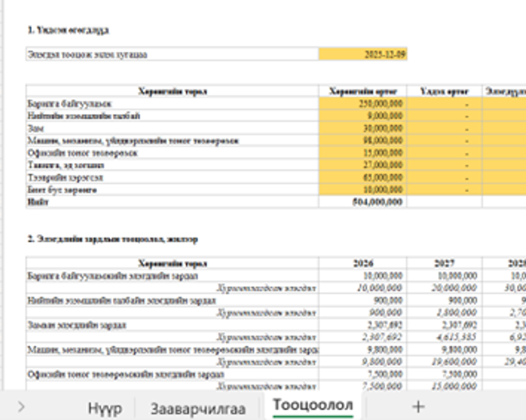This screenshot has width=526, height=420.
Task: Select the 15,000,000 office equipment cost cell
Action: pyautogui.click(x=363, y=153)
